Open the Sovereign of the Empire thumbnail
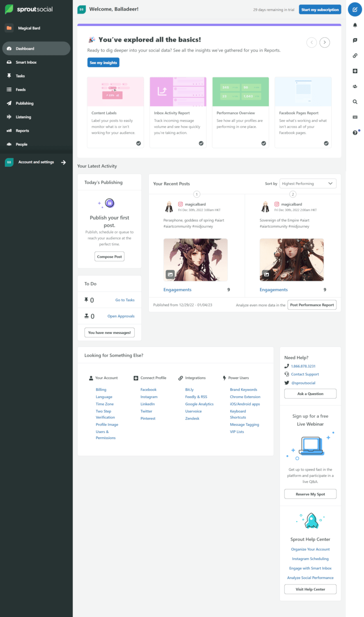This screenshot has height=617, width=364. 292,260
